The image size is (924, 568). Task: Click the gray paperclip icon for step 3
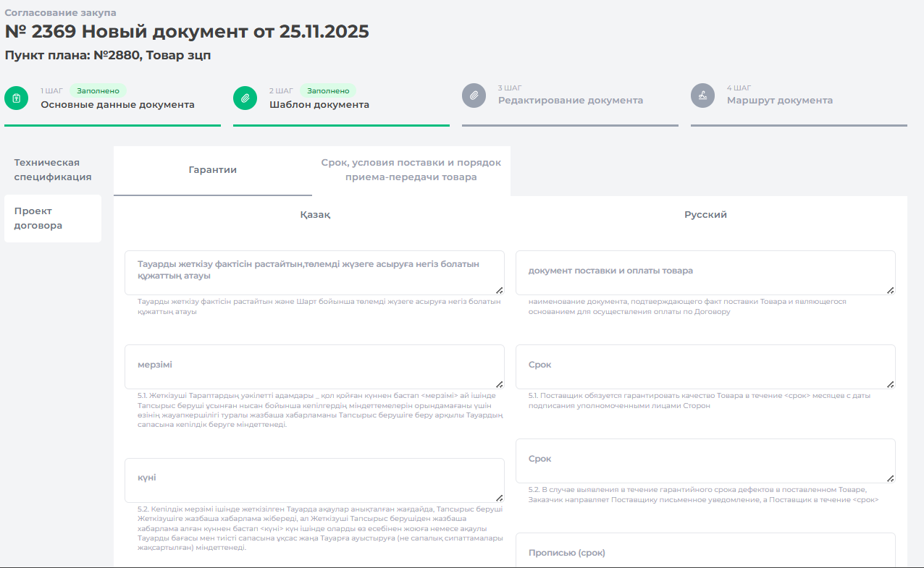coord(474,96)
